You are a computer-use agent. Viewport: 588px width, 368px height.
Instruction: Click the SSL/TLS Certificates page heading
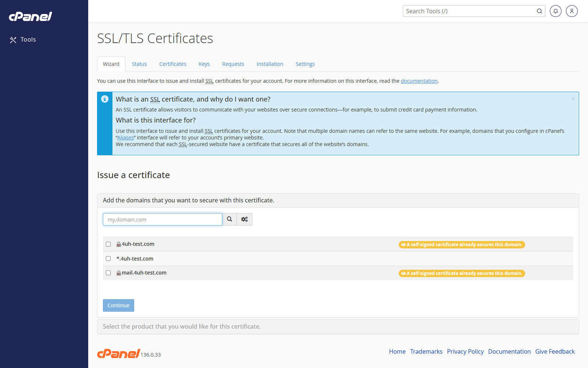click(155, 38)
